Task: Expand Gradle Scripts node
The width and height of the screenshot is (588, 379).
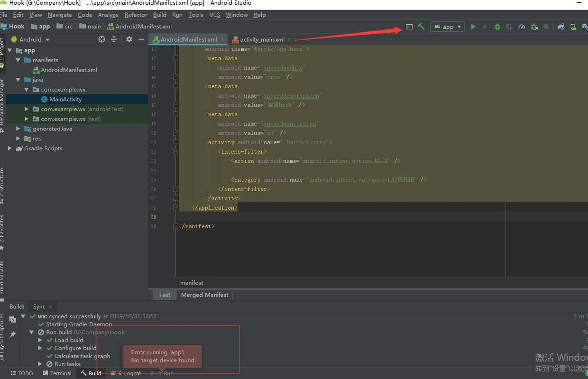Action: point(9,148)
